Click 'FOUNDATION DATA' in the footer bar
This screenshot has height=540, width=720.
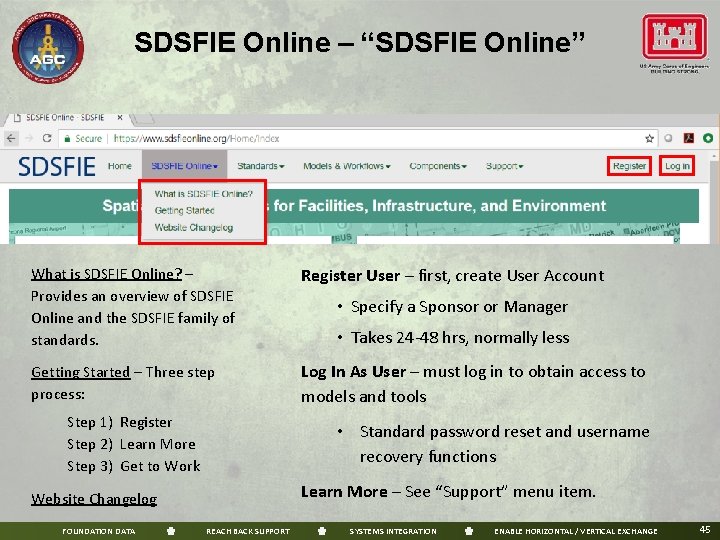point(99,531)
